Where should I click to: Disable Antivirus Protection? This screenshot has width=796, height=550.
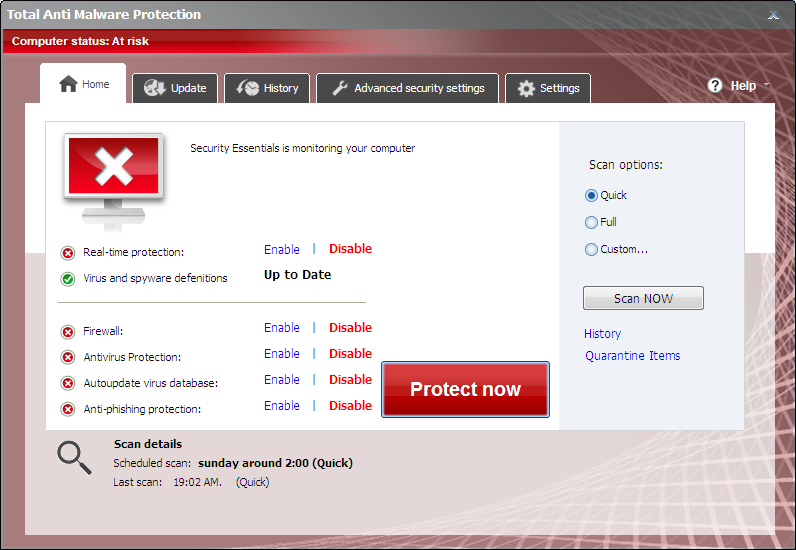tap(350, 353)
